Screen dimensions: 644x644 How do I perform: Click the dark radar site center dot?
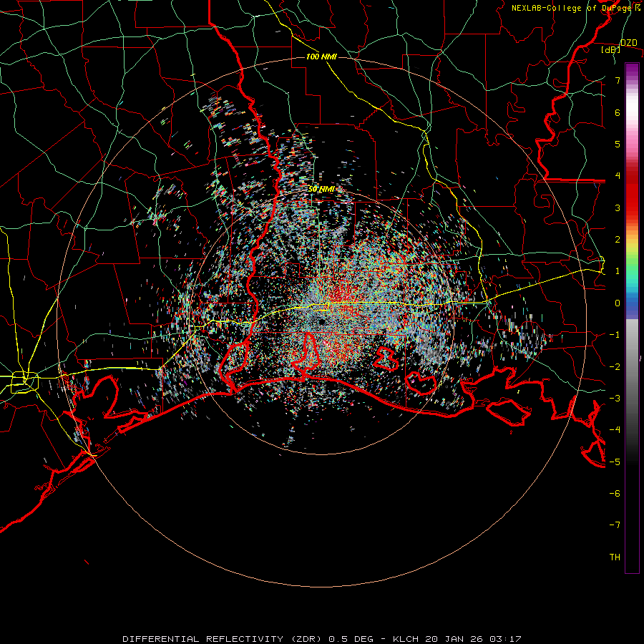(321, 321)
